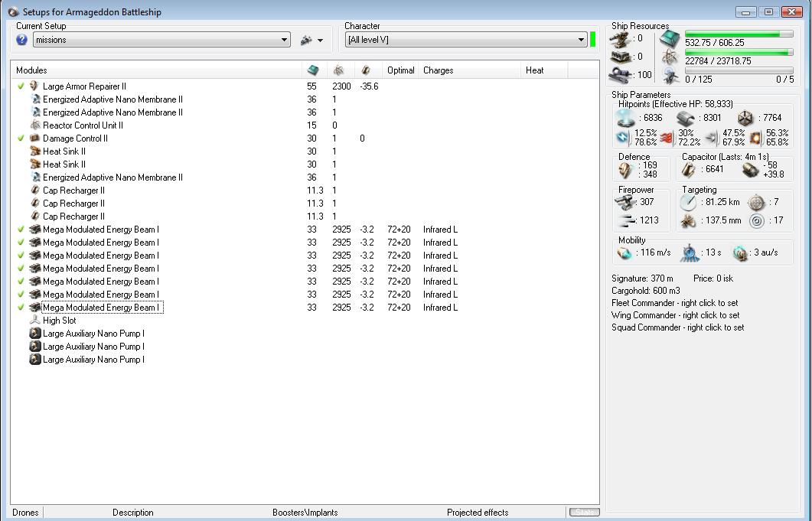Image resolution: width=812 pixels, height=521 pixels.
Task: Click 'Infrared L' charge of first energy beam
Action: point(440,229)
